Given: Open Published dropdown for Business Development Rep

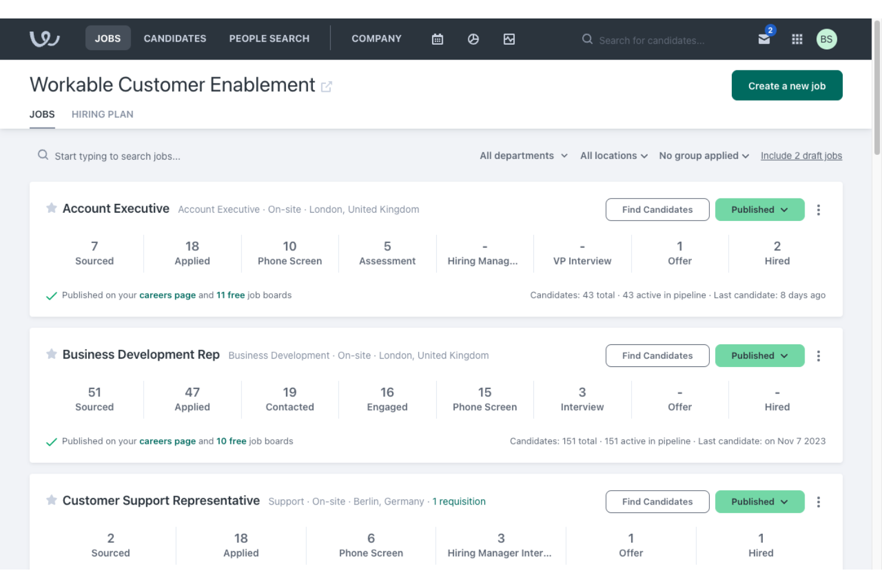Looking at the screenshot, I should (x=760, y=356).
